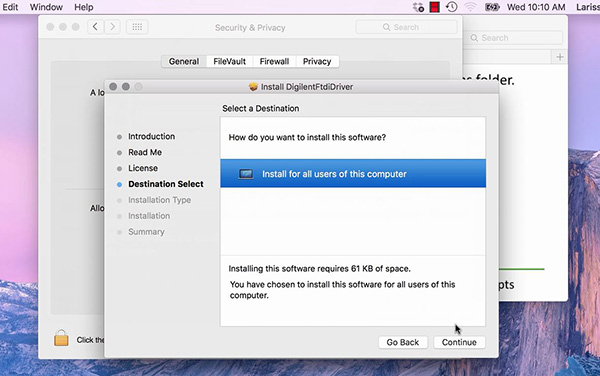Select the Installation step in the sidebar
The height and width of the screenshot is (376, 600).
(149, 216)
